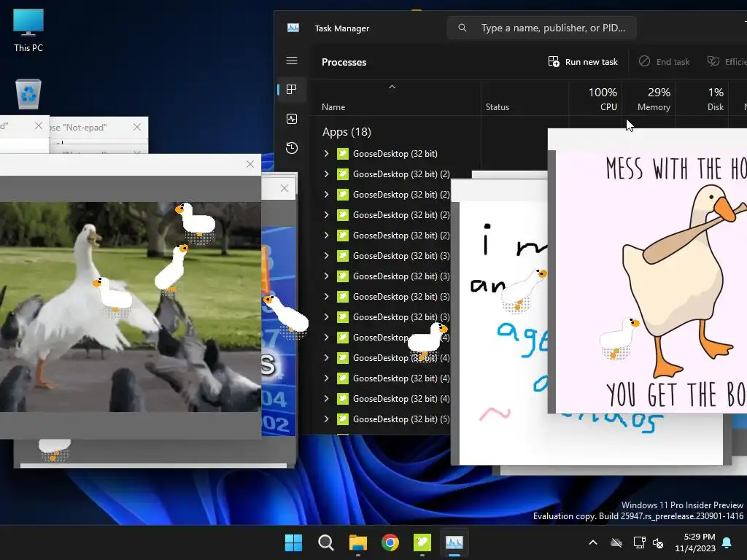Close the goose and pigeons photo window

pos(250,164)
